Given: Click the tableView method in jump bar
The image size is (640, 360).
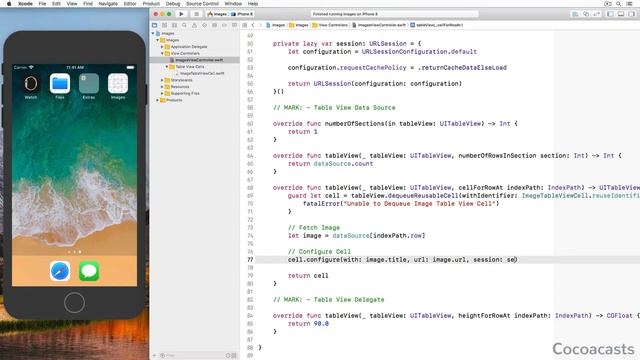Looking at the screenshot, I should [437, 25].
